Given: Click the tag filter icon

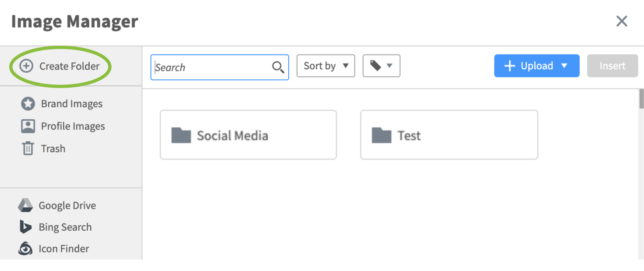Looking at the screenshot, I should click(x=375, y=66).
